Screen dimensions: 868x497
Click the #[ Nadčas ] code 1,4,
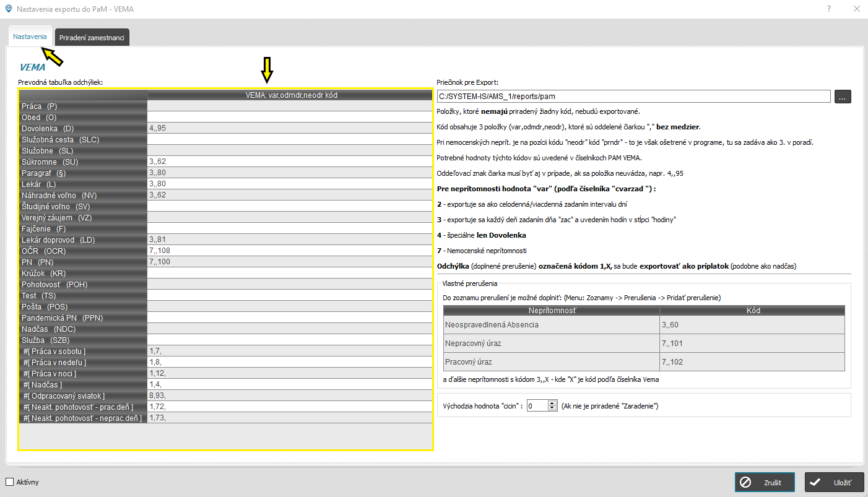[290, 384]
